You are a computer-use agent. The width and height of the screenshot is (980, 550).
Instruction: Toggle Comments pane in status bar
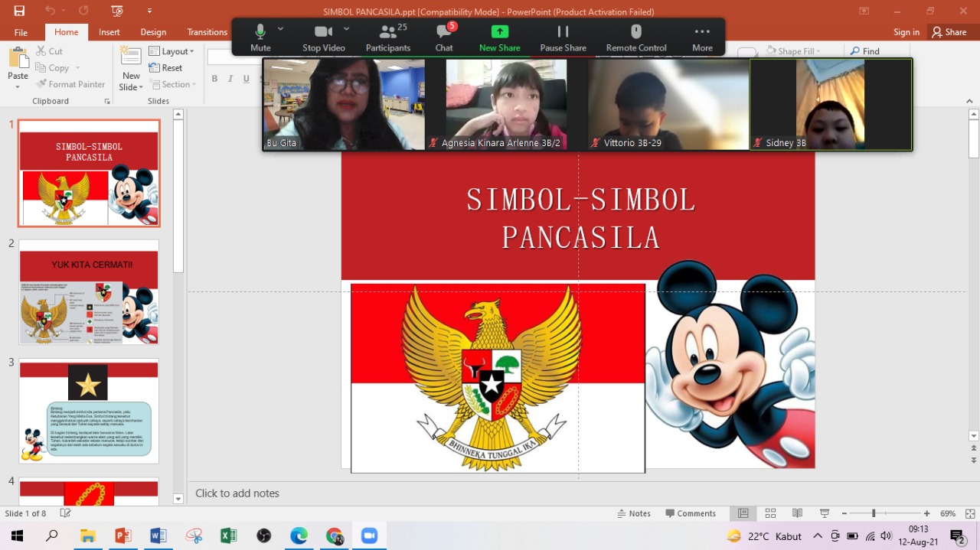(x=691, y=513)
